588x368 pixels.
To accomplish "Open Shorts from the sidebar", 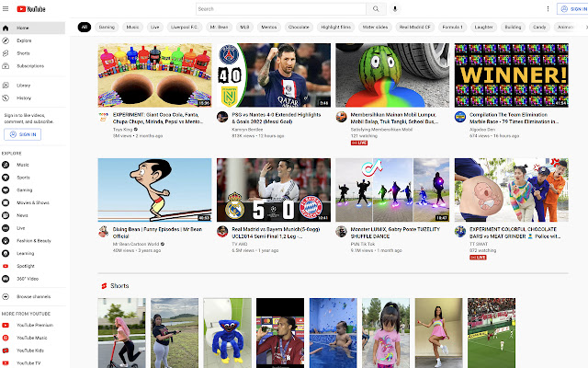I will 33,53.
